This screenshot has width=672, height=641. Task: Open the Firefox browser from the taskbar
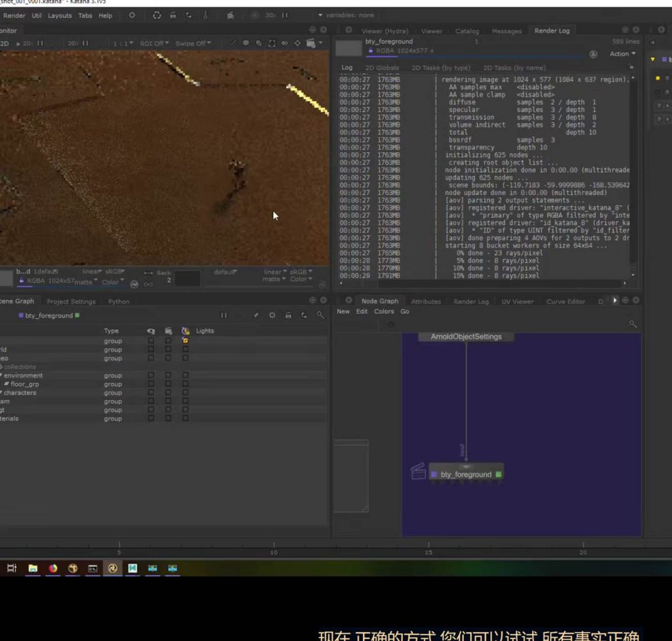tap(52, 568)
